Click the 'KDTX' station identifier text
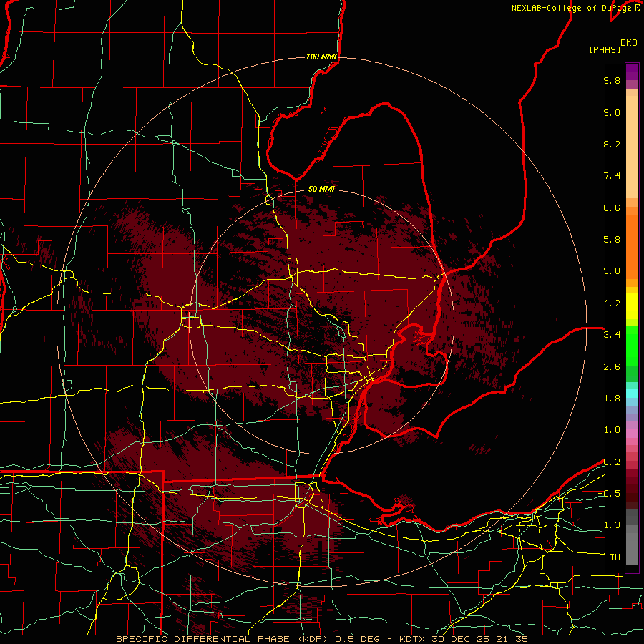This screenshot has height=644, width=644. pos(413,639)
